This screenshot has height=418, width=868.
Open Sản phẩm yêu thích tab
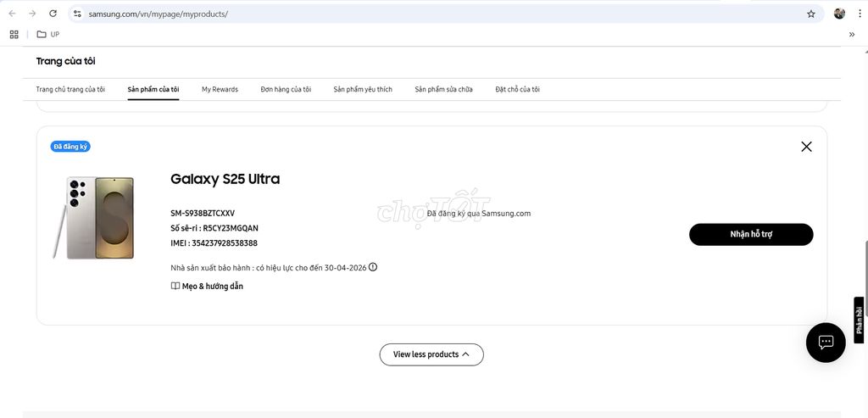coord(363,89)
